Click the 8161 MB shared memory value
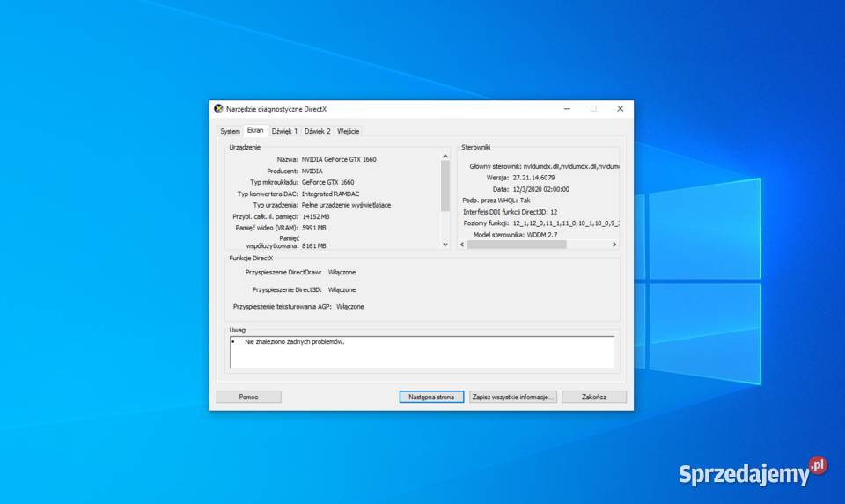This screenshot has height=504, width=845. tap(314, 245)
